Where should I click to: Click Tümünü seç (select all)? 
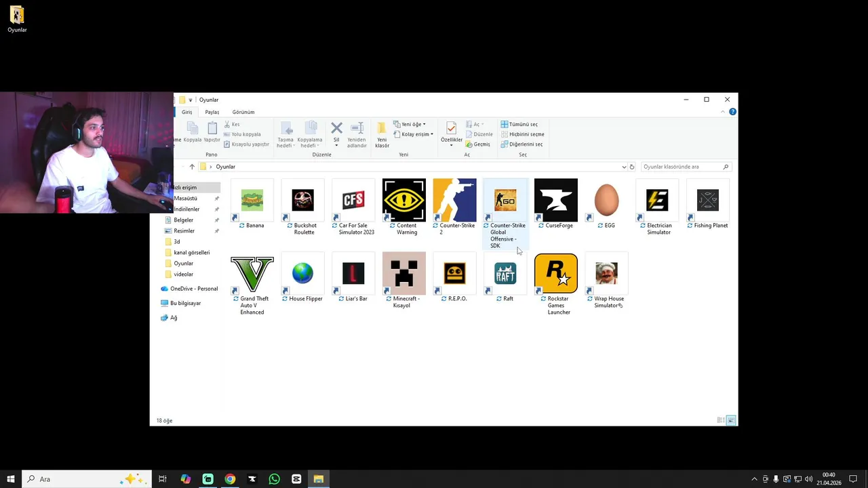pyautogui.click(x=519, y=124)
